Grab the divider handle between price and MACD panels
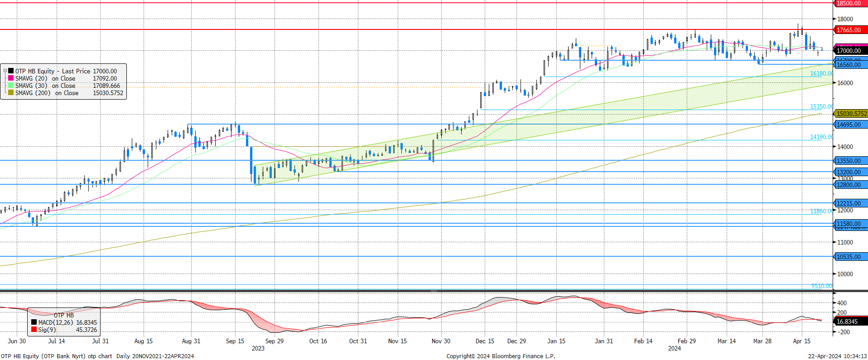868x360 pixels. tap(434, 291)
